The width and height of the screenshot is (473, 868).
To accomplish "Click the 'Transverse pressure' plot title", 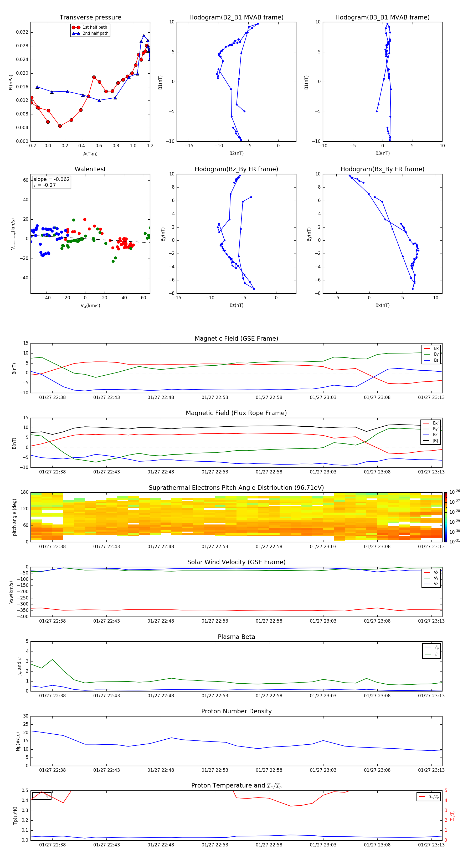I will [90, 18].
